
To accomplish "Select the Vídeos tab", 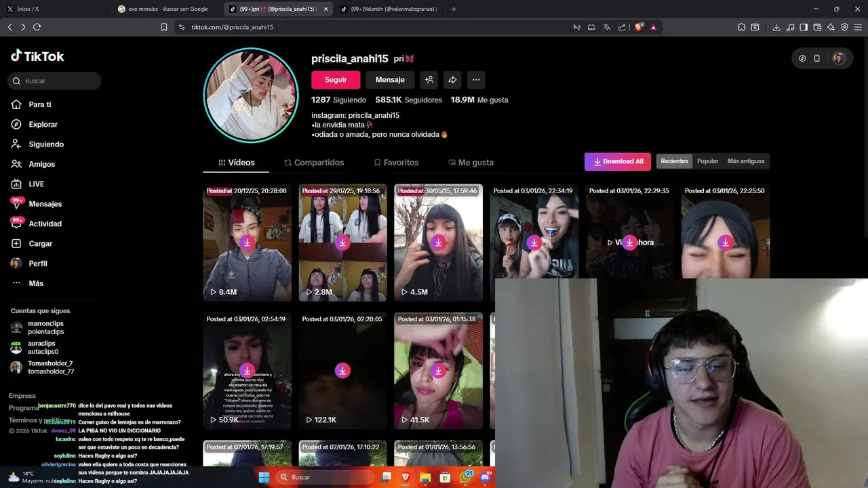I will 236,163.
